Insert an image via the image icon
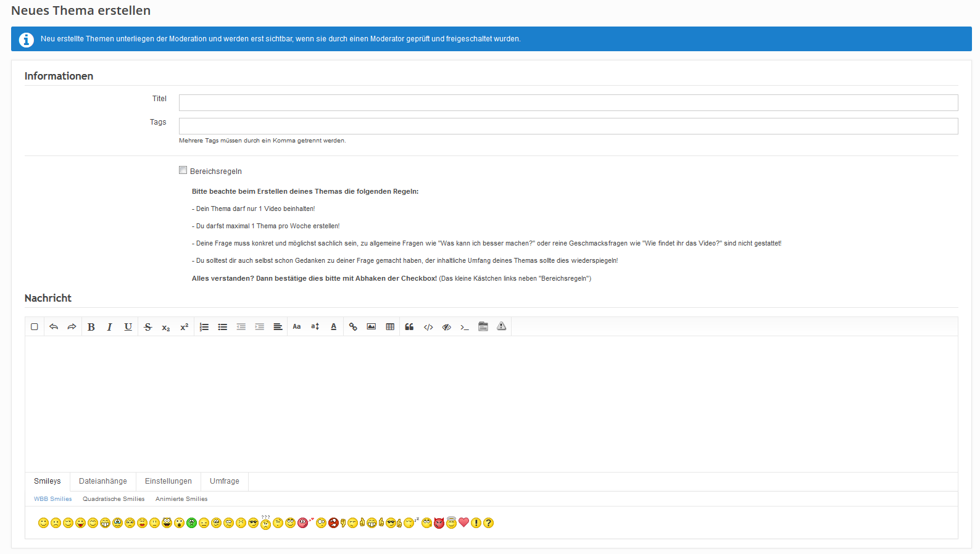Image resolution: width=980 pixels, height=554 pixels. click(372, 327)
